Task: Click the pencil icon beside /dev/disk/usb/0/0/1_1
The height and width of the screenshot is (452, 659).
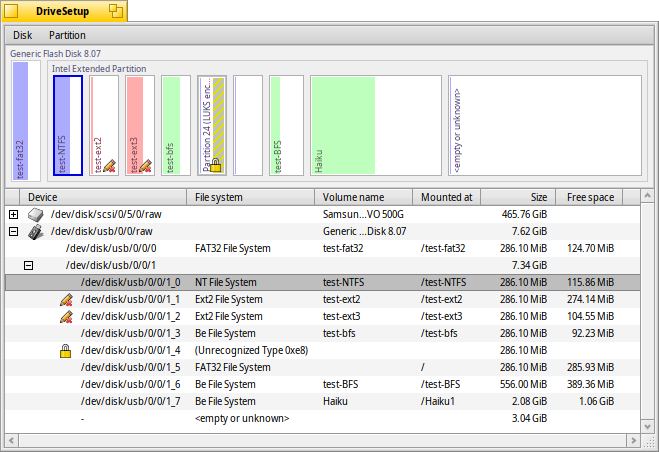Action: click(66, 299)
